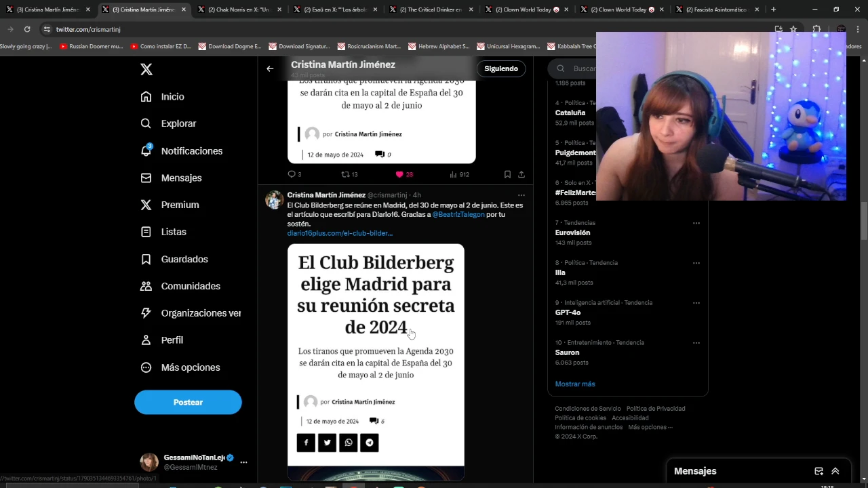Open the Bilderberg article image

click(376, 362)
